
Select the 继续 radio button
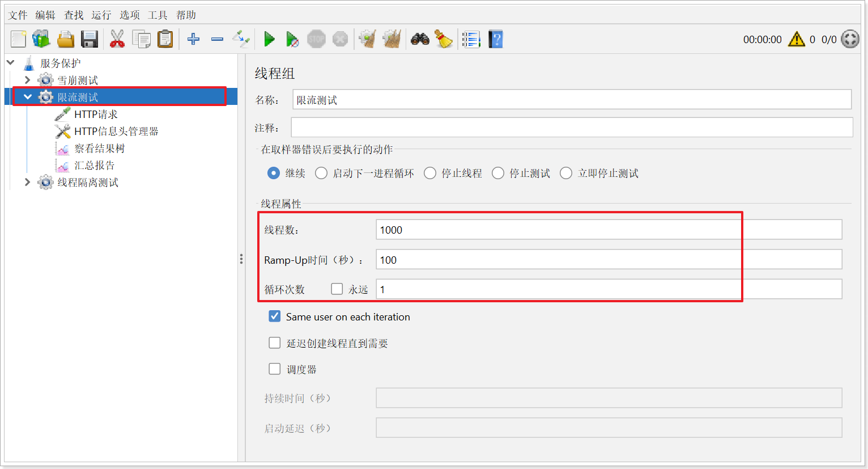click(x=274, y=173)
